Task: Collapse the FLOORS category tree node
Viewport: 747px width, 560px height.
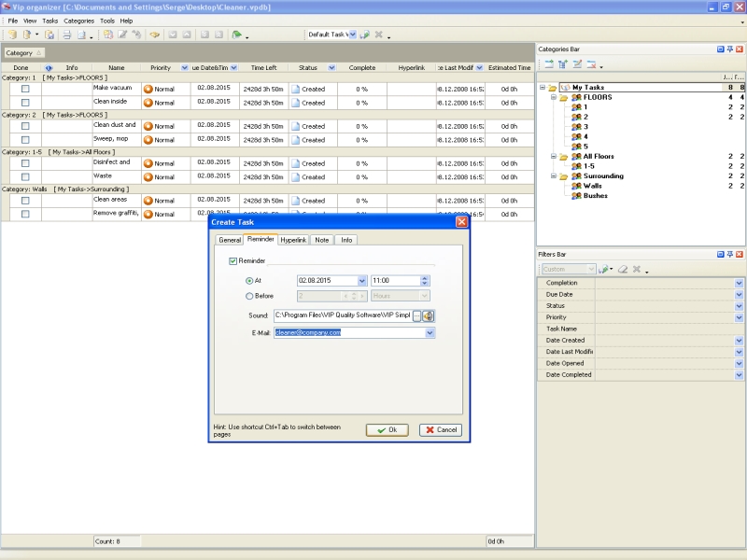Action: tap(553, 97)
